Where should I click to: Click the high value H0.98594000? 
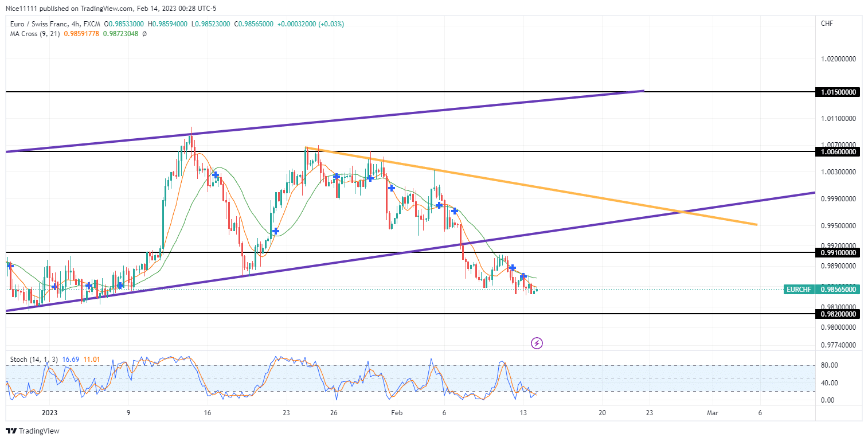pos(169,24)
